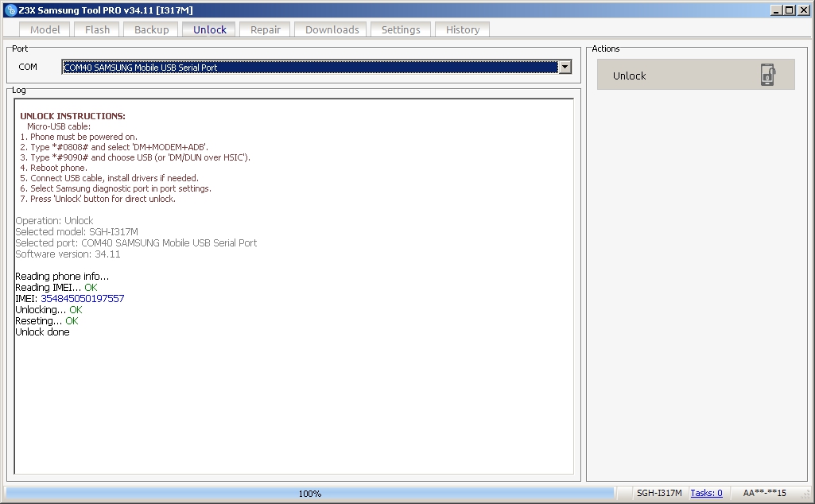Click the instruction line with code *#9090#

tap(135, 157)
